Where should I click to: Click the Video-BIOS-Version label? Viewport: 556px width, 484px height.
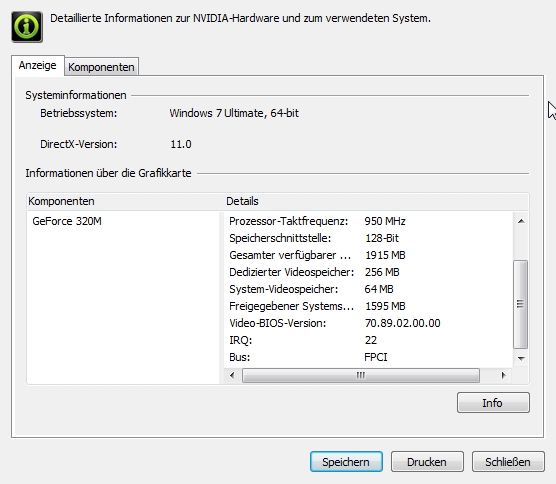[x=278, y=323]
